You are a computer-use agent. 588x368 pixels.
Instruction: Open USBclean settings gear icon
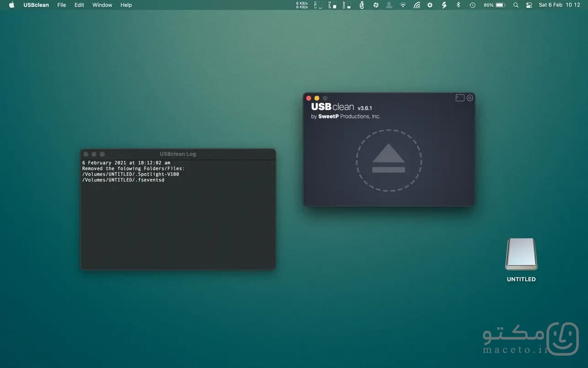(470, 98)
